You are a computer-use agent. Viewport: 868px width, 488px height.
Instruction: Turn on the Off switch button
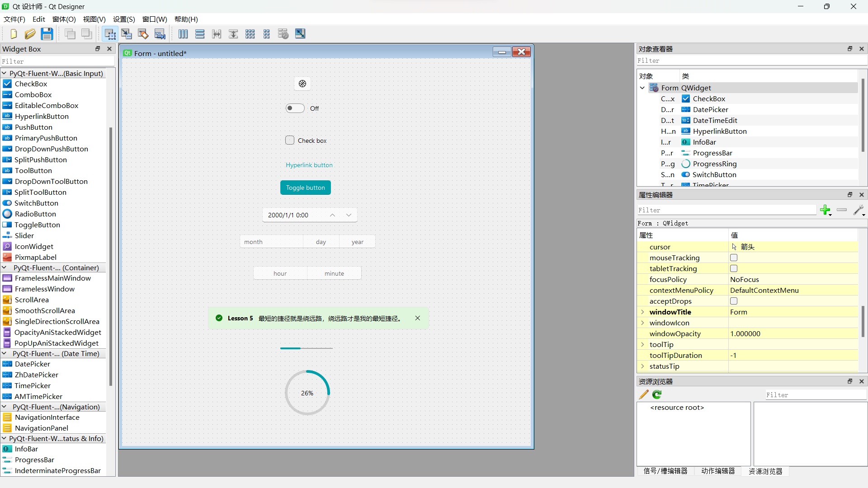pos(294,108)
